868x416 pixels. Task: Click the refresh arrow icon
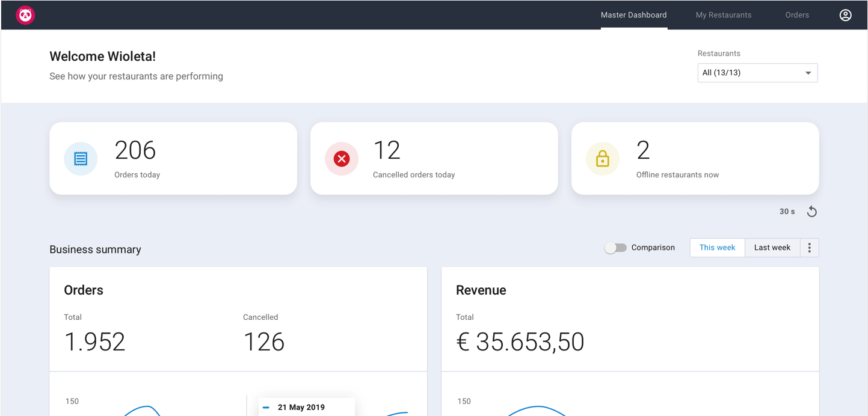point(811,212)
